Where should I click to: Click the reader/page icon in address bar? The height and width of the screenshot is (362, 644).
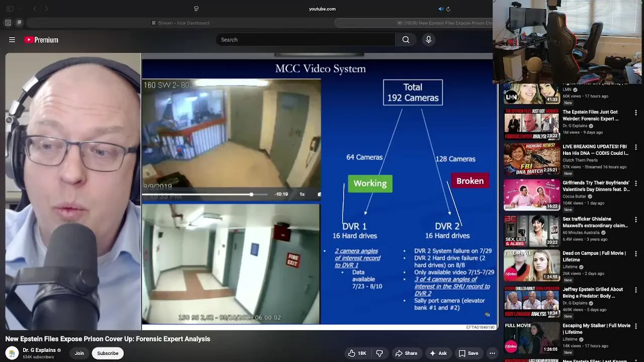[x=196, y=9]
